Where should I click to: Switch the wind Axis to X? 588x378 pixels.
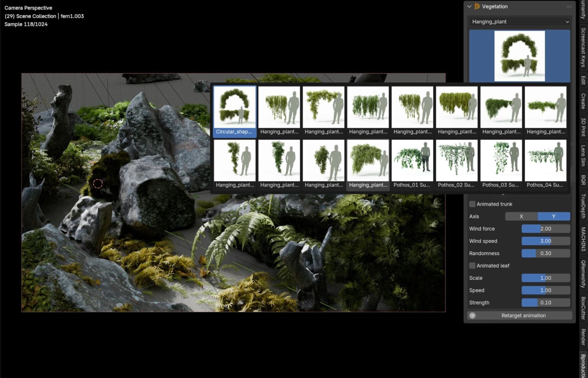click(x=521, y=216)
